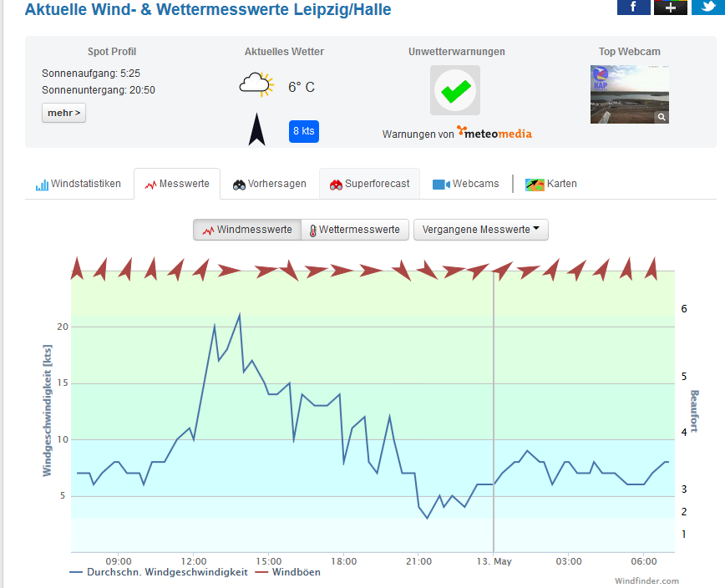Open the Windfinder.com chart credit link

point(646,581)
